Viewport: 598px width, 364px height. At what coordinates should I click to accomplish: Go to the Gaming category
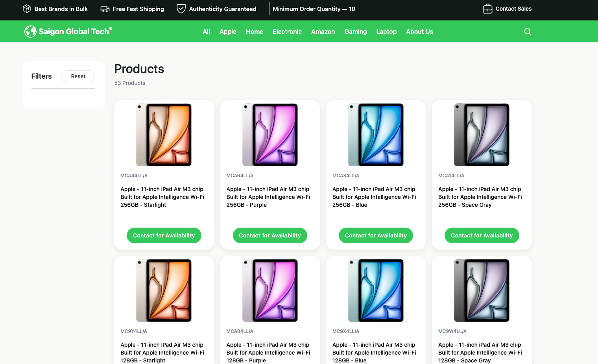click(355, 31)
